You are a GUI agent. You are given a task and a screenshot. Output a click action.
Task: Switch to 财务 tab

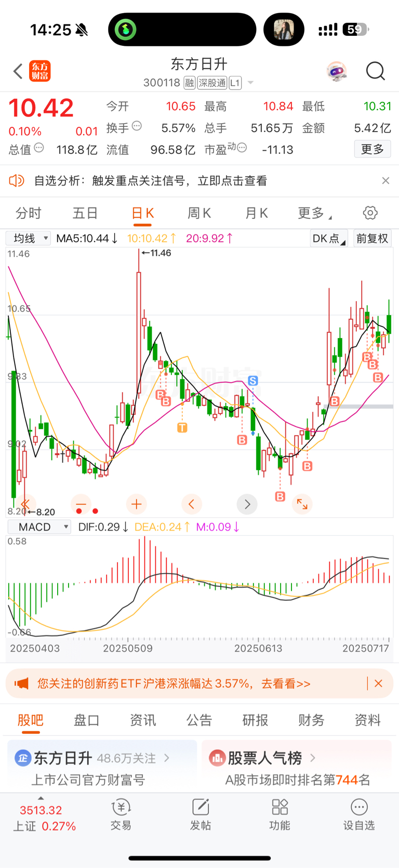(311, 720)
